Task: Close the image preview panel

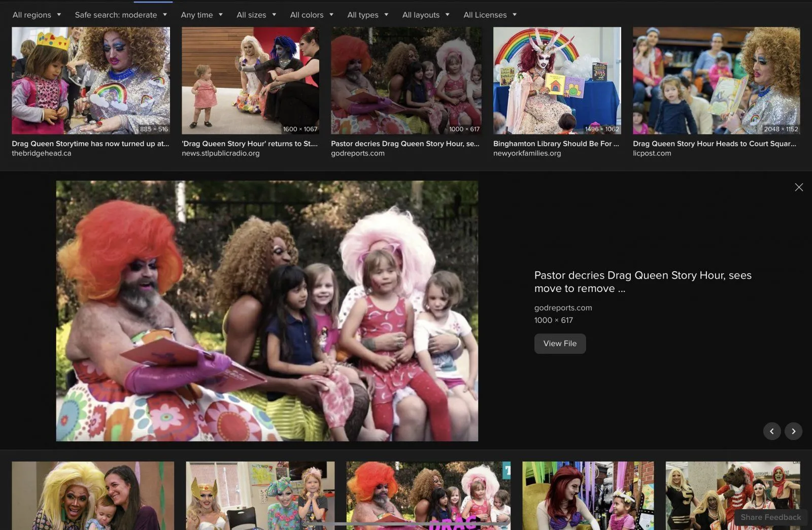Action: click(798, 187)
